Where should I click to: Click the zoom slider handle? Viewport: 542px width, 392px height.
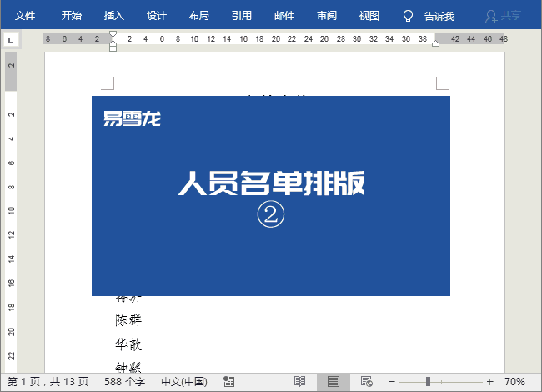coord(428,382)
